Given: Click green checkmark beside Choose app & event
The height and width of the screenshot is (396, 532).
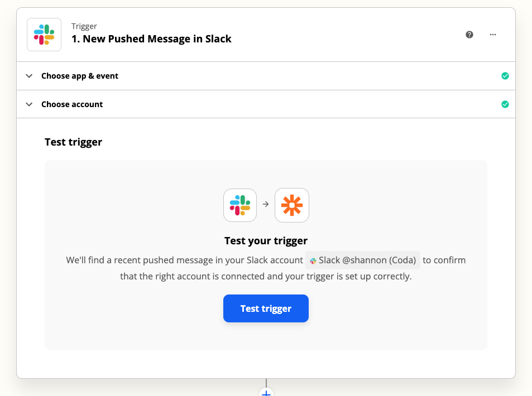Looking at the screenshot, I should coord(505,76).
